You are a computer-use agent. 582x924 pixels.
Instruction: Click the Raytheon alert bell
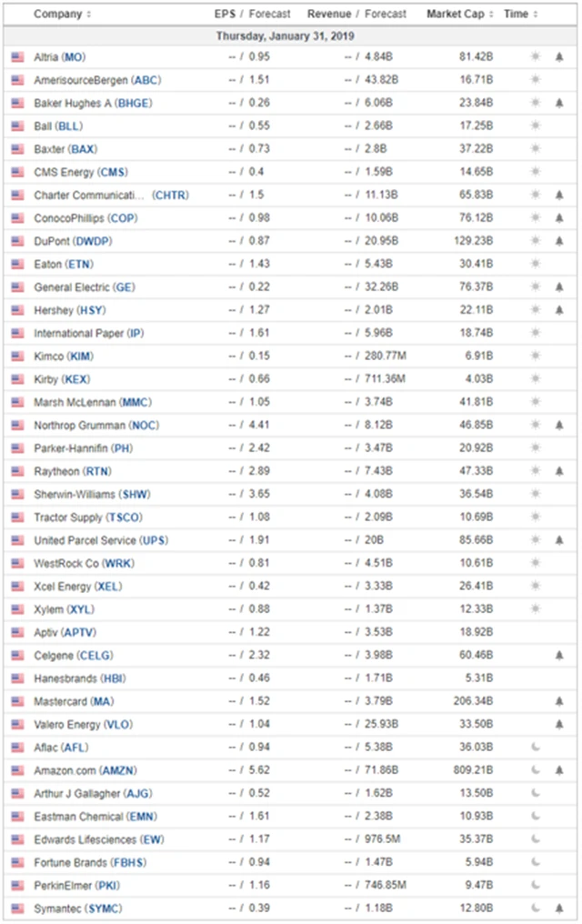pos(559,471)
